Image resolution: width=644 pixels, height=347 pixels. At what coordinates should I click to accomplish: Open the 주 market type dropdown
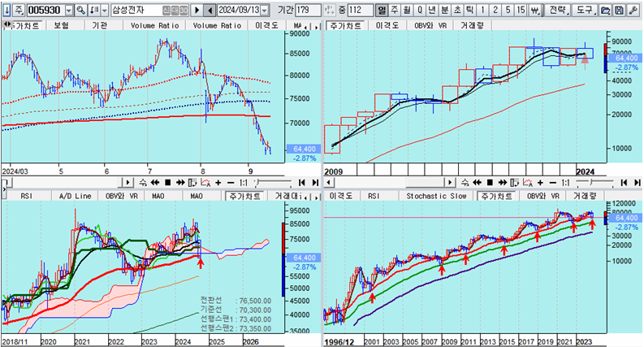(19, 10)
